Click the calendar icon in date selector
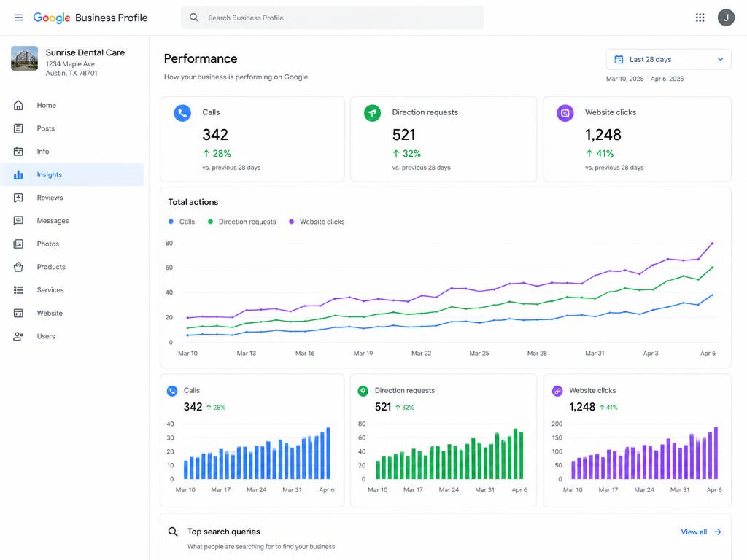The width and height of the screenshot is (747, 560). tap(619, 60)
